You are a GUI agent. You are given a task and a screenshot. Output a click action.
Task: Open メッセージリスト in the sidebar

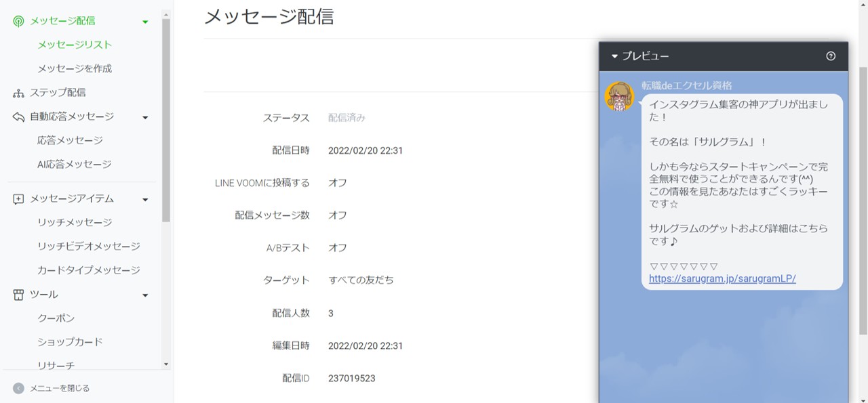tap(75, 45)
